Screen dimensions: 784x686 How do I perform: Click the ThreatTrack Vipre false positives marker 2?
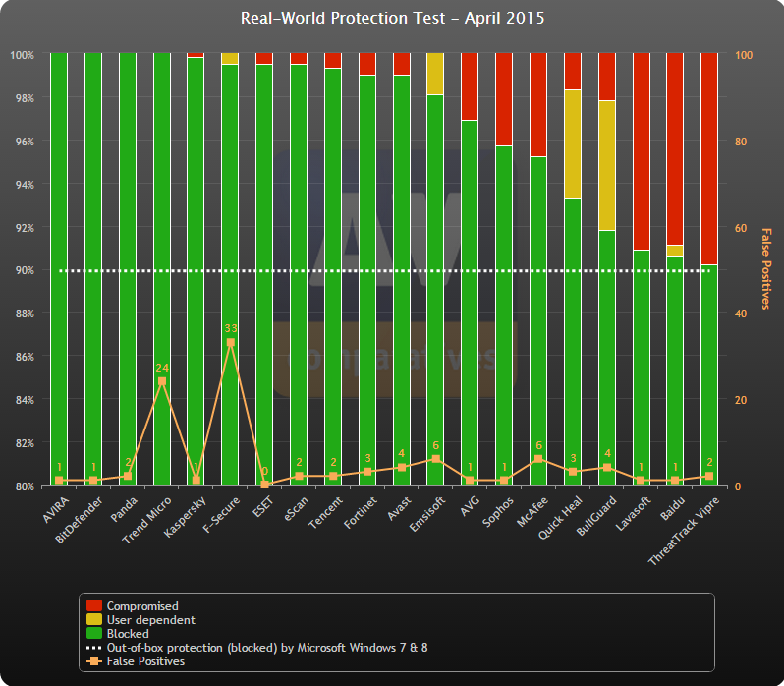coord(709,476)
